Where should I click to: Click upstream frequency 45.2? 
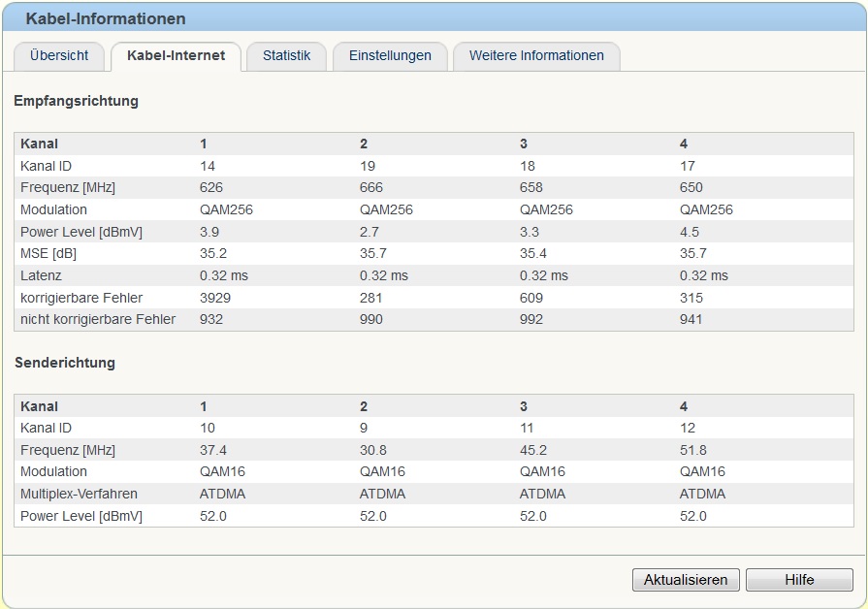point(533,450)
